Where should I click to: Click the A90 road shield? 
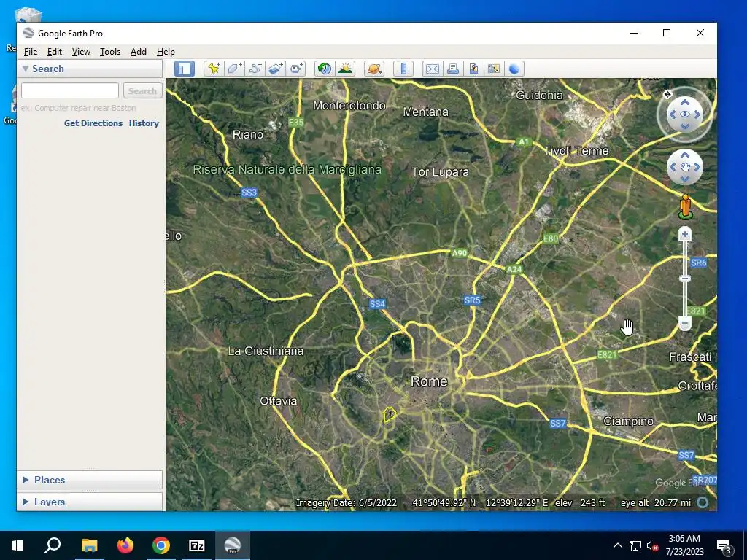[460, 253]
